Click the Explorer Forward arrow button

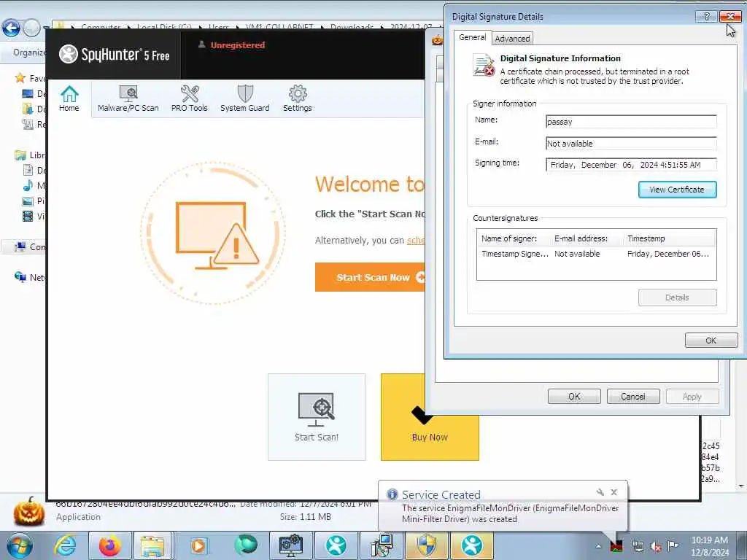click(31, 28)
